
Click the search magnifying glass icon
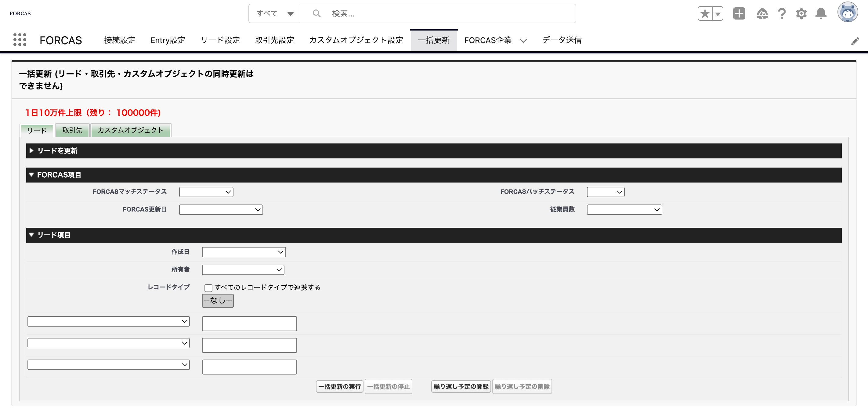[x=316, y=13]
